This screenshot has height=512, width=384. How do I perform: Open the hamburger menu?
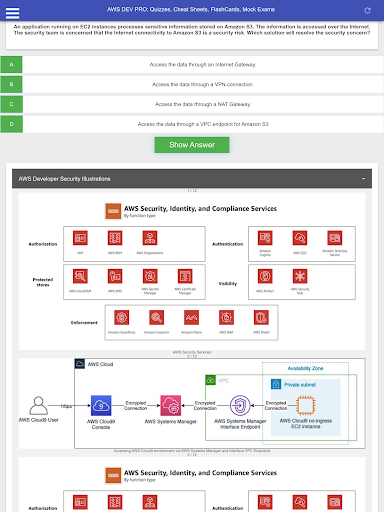coord(12,13)
